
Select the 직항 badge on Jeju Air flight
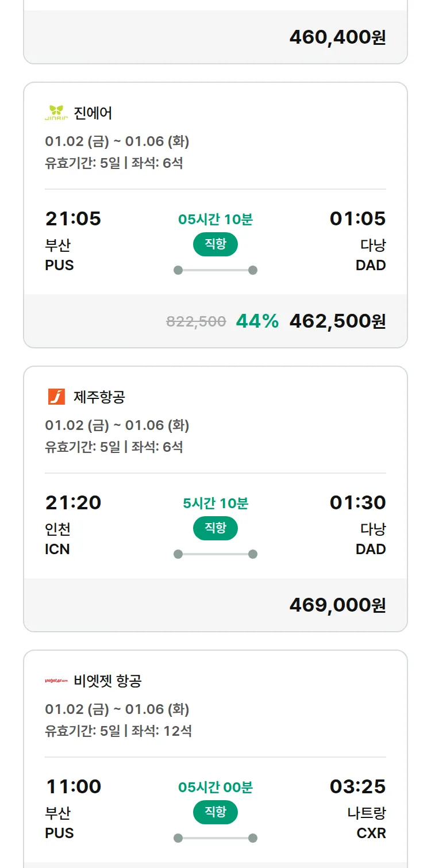coord(215,529)
